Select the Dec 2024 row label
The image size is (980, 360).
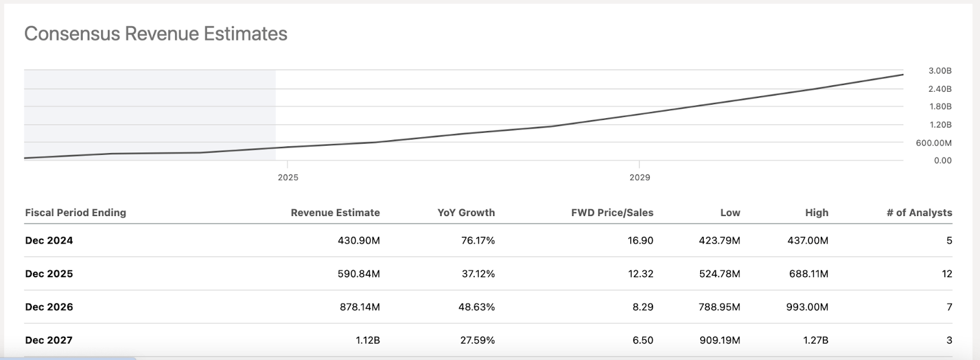tap(49, 241)
